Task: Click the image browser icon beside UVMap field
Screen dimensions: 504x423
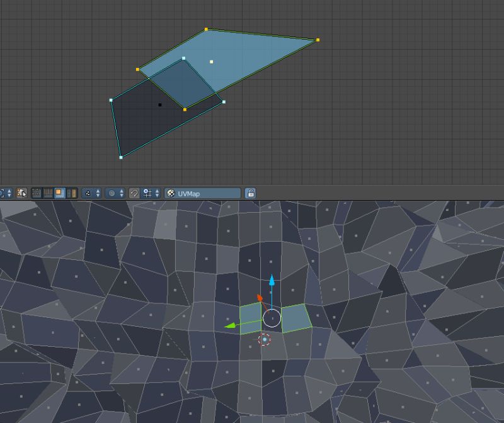Action: point(170,192)
